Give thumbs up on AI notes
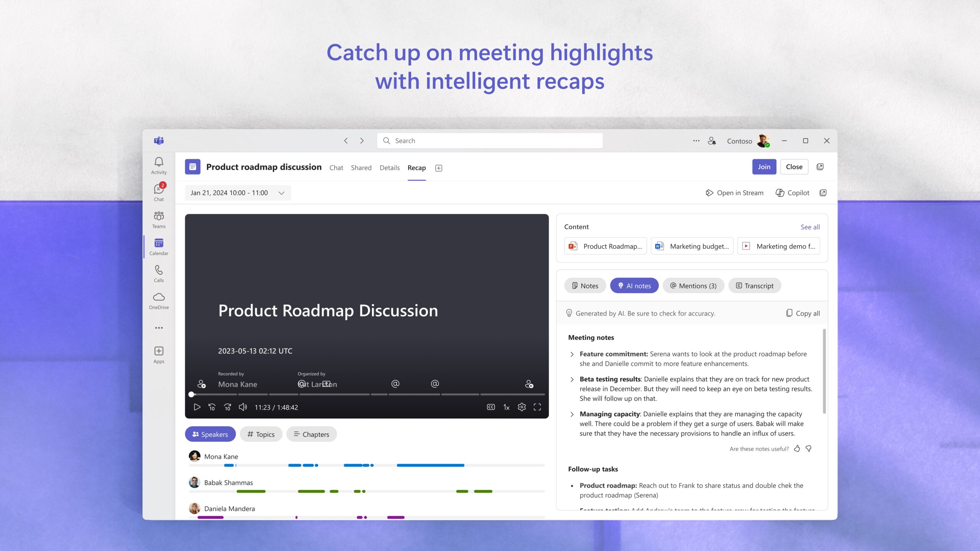The height and width of the screenshot is (551, 980). (x=797, y=448)
